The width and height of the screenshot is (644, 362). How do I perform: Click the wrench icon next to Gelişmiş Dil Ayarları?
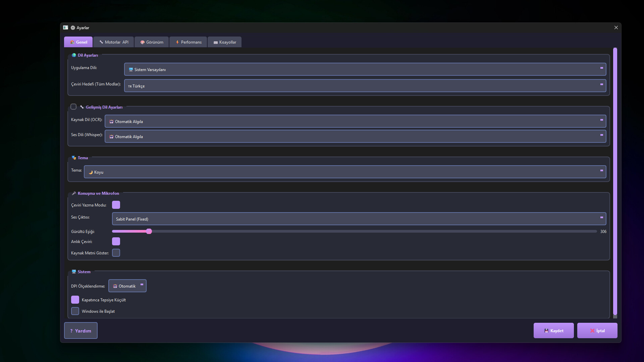[82, 107]
